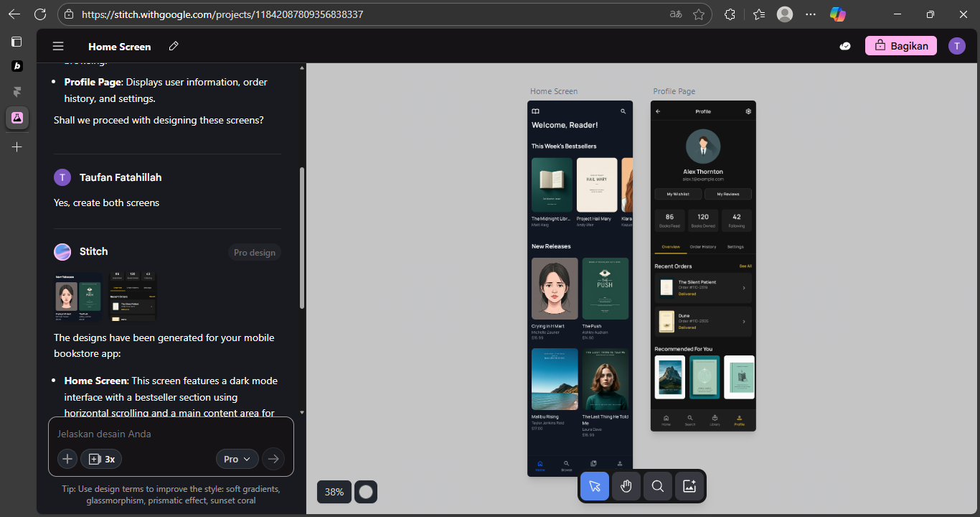Click the pink Bagikan share button
Screen dimensions: 980x517
coord(901,46)
